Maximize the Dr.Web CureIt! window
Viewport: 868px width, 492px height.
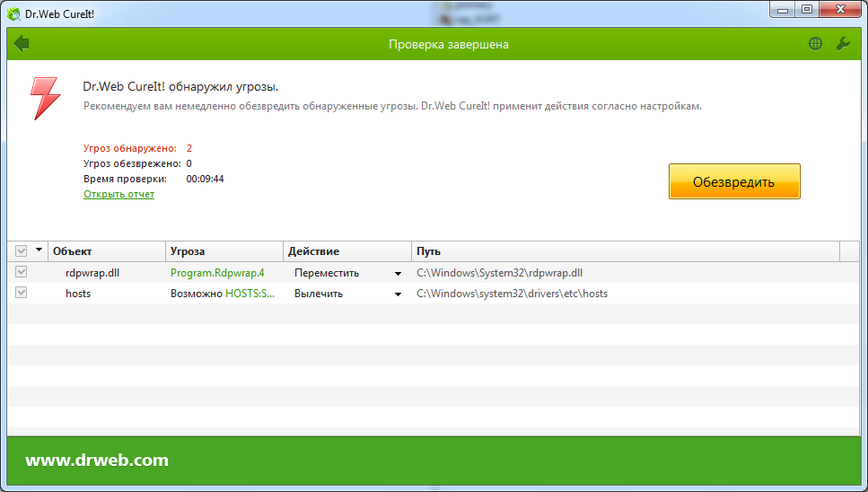(807, 9)
